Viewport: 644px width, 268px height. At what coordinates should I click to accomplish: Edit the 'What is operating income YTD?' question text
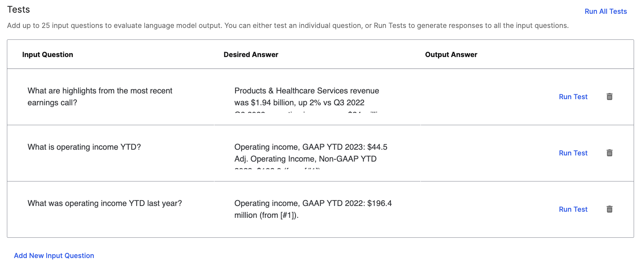tap(84, 147)
